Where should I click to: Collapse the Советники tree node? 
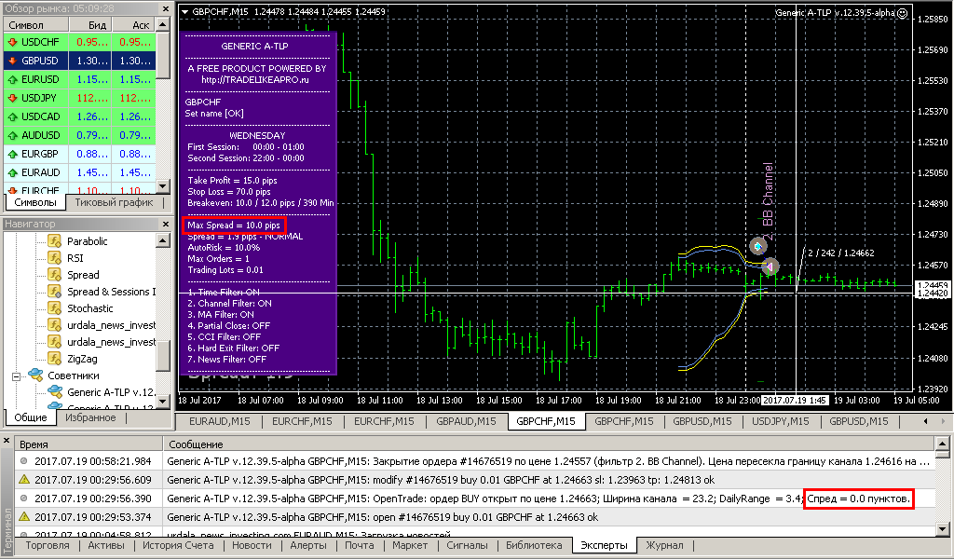point(17,376)
